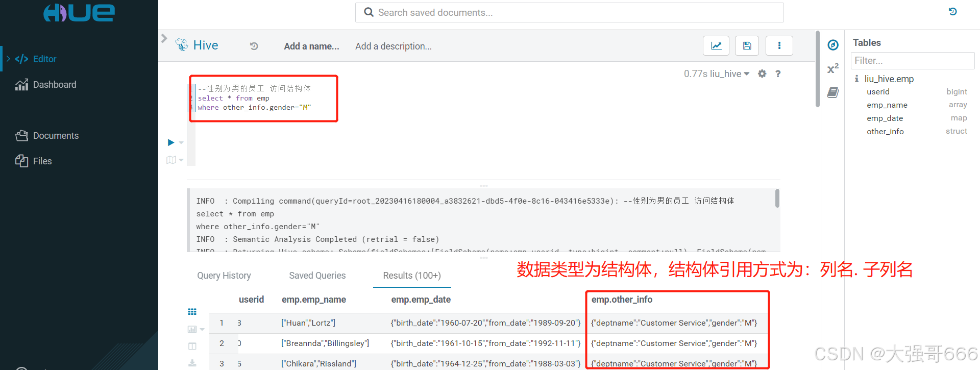The image size is (980, 370).
Task: Click the question mark help icon
Action: pyautogui.click(x=778, y=74)
